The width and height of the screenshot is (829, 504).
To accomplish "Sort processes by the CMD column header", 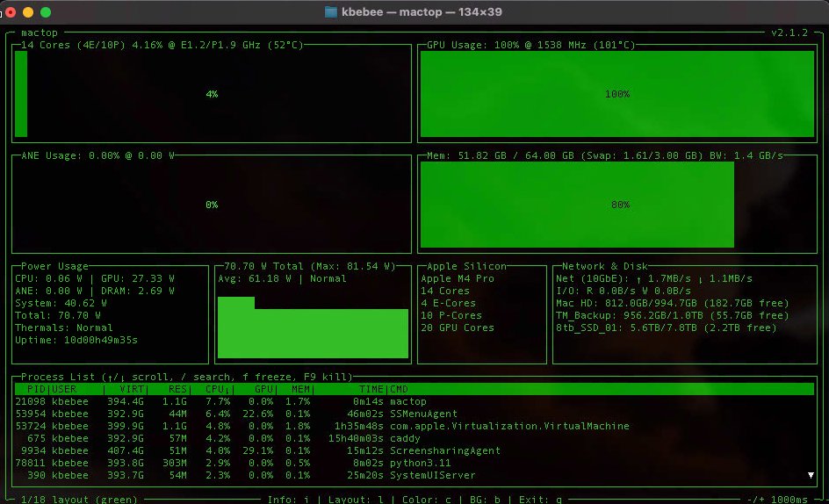I will (399, 389).
